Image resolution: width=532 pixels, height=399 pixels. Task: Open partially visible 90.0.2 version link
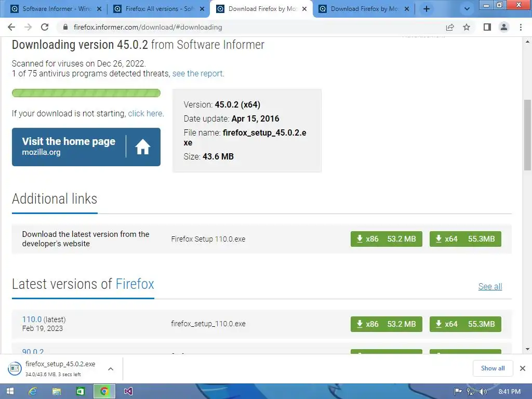click(x=33, y=351)
